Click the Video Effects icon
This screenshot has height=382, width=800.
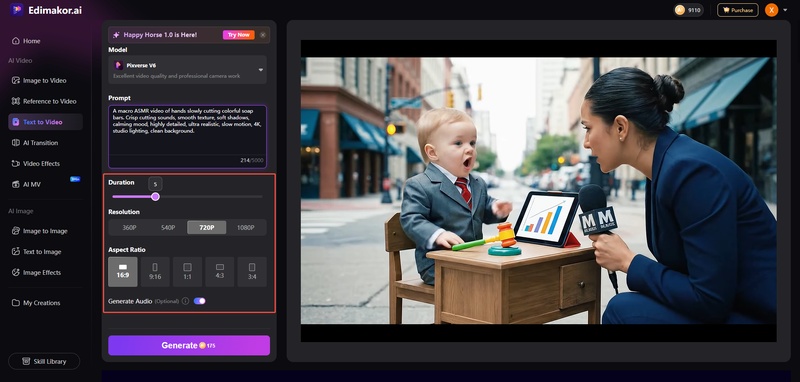[x=16, y=164]
